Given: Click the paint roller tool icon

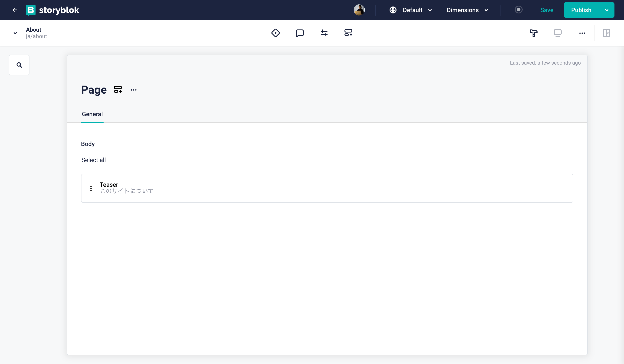Looking at the screenshot, I should pos(534,33).
